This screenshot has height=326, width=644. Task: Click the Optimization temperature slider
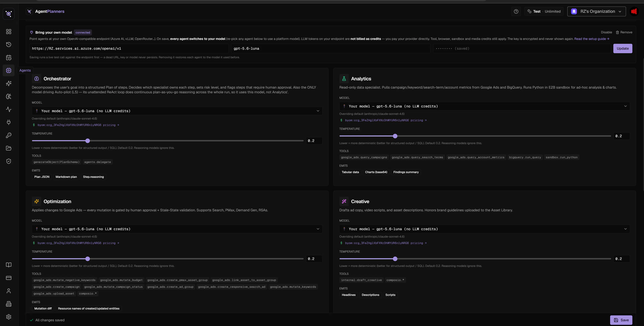pos(167,259)
